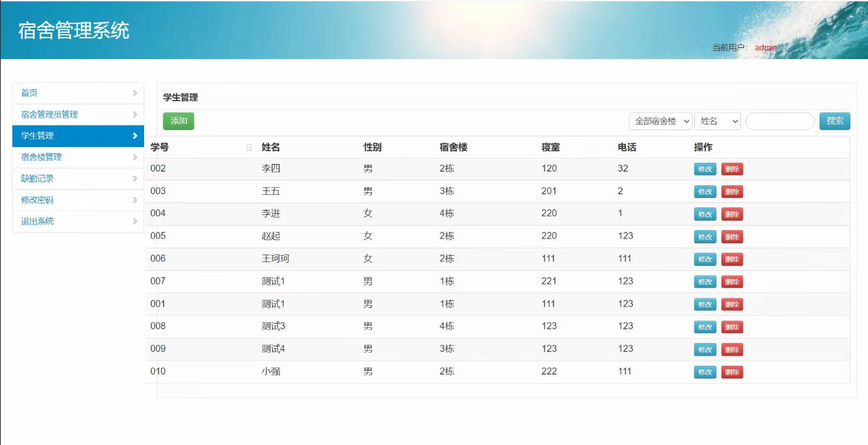Open the 全部宿舍楼 dropdown
This screenshot has height=445, width=868.
660,121
